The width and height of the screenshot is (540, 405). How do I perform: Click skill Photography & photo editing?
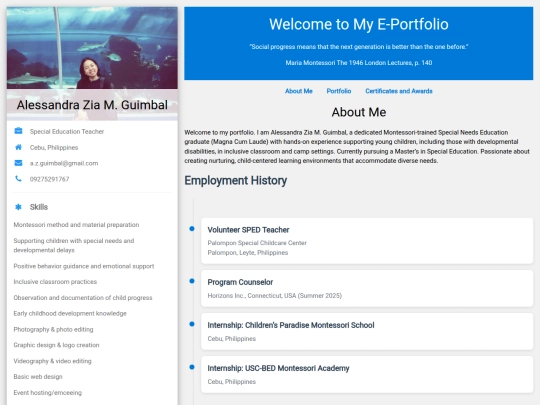click(x=53, y=329)
